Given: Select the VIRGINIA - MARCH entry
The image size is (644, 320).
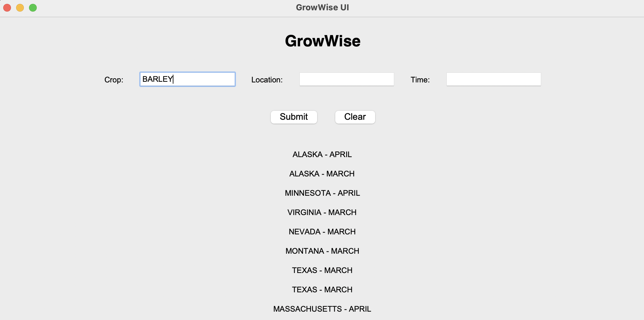Looking at the screenshot, I should [322, 212].
